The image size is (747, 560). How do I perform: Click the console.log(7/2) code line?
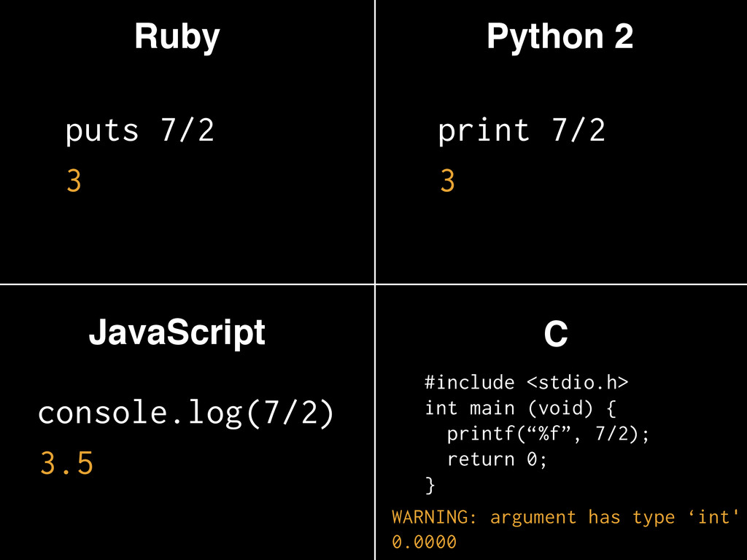(186, 413)
